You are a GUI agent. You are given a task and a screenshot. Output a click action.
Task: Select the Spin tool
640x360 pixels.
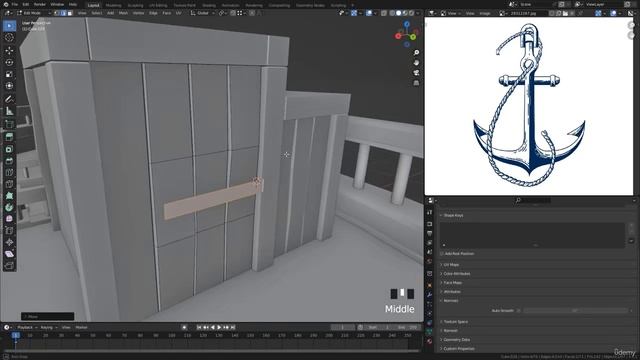click(9, 207)
